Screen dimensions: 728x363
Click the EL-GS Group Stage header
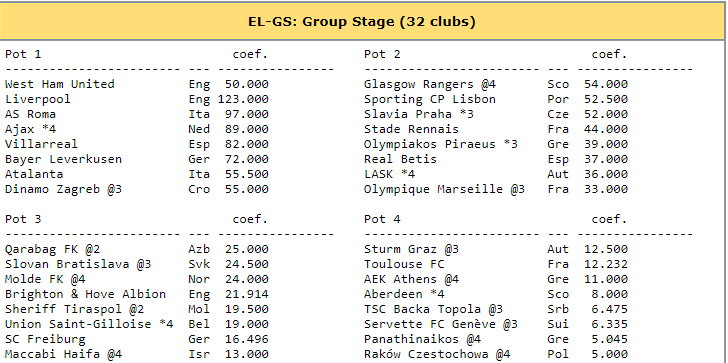pyautogui.click(x=362, y=22)
